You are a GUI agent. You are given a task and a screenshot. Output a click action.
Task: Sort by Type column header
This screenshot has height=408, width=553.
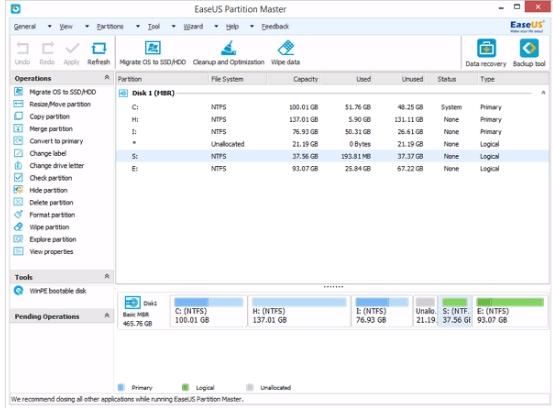tap(513, 79)
